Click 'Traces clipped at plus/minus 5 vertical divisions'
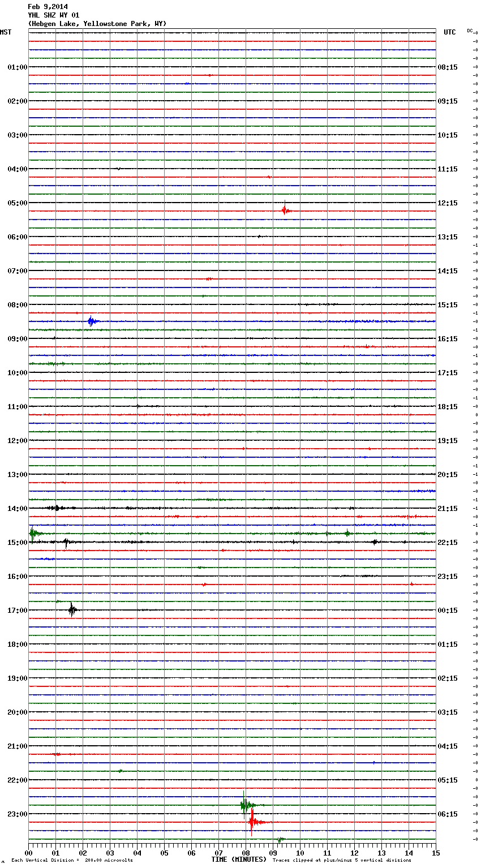The width and height of the screenshot is (481, 868). tap(342, 860)
